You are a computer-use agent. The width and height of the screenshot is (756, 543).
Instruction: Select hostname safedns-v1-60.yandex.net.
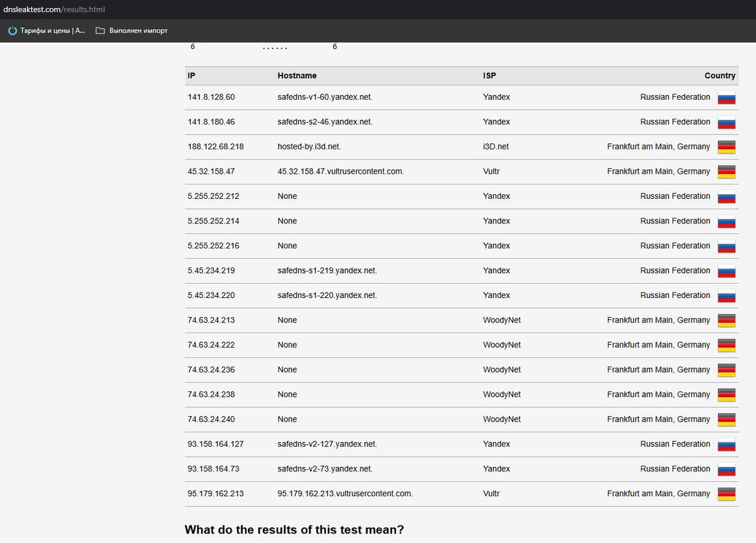tap(325, 97)
